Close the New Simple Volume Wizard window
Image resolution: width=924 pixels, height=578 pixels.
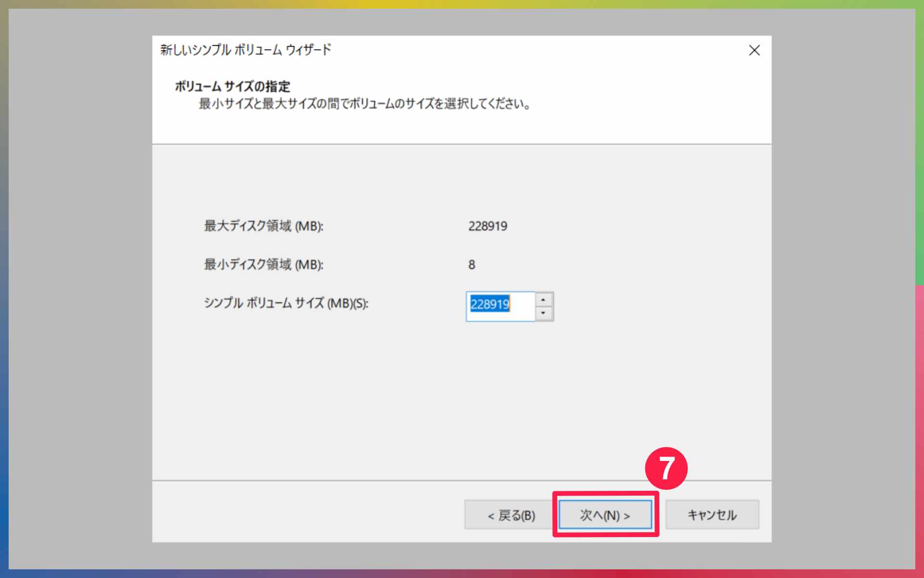tap(754, 50)
